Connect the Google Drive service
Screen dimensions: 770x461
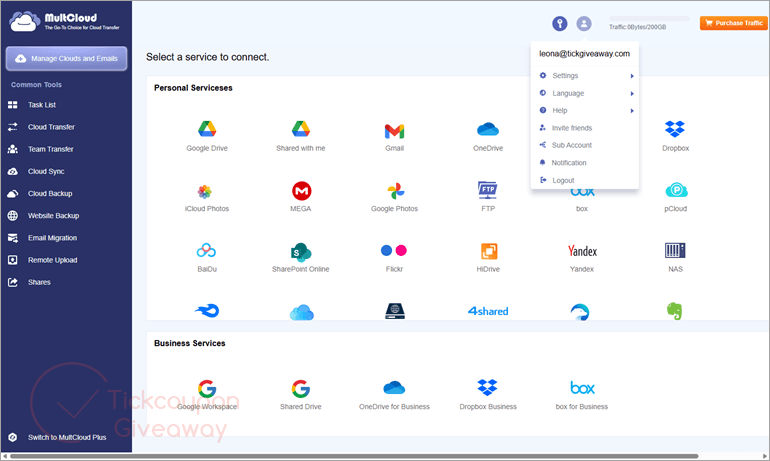click(207, 136)
